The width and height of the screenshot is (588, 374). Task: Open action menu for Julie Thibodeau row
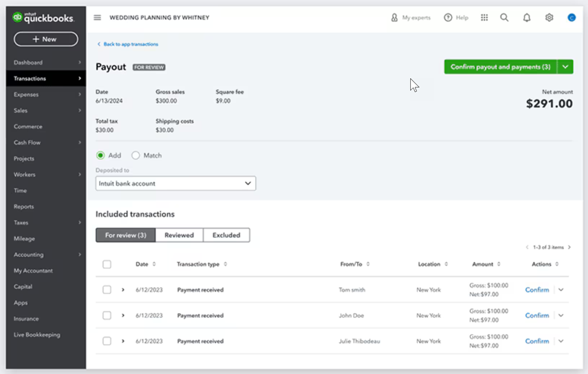coord(561,341)
